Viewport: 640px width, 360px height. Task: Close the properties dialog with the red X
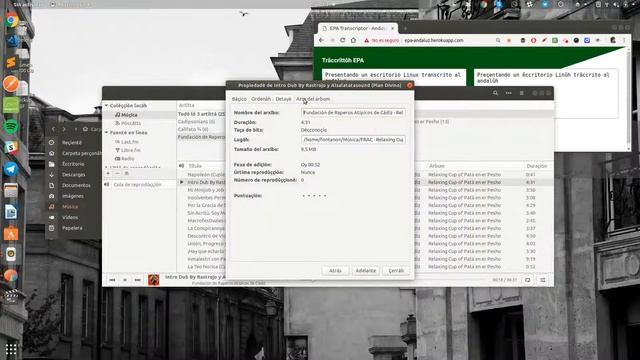click(x=409, y=85)
